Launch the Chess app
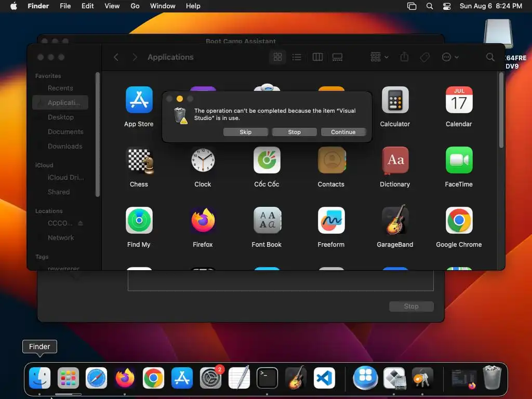 point(139,160)
